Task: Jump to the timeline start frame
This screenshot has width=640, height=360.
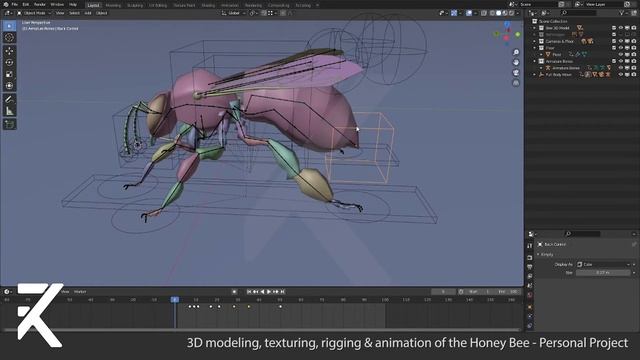Action: pos(249,291)
